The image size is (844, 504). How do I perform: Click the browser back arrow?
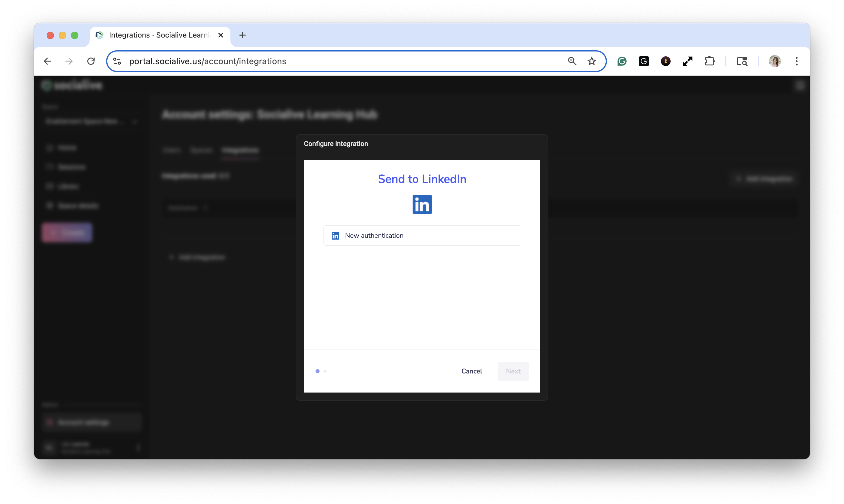tap(48, 61)
